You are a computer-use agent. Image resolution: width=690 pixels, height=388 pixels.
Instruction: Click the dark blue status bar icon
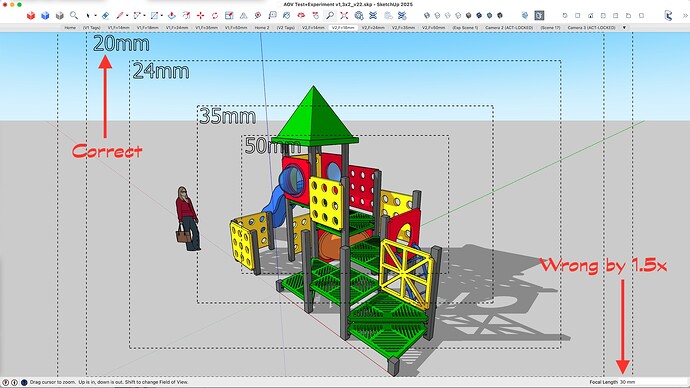[x=24, y=382]
